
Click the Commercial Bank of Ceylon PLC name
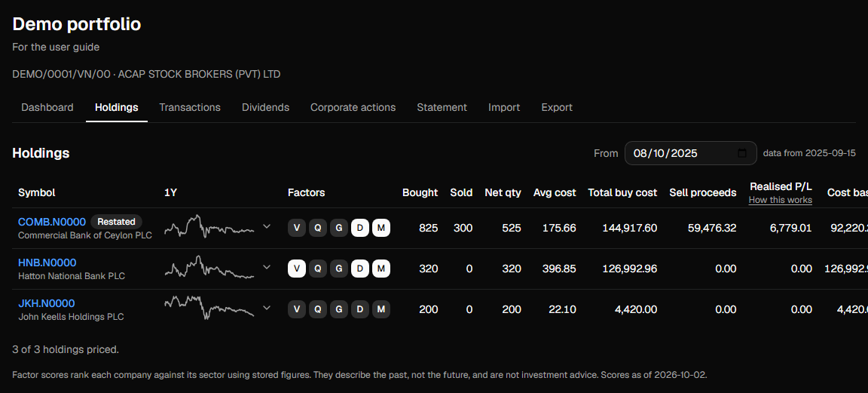tap(84, 235)
